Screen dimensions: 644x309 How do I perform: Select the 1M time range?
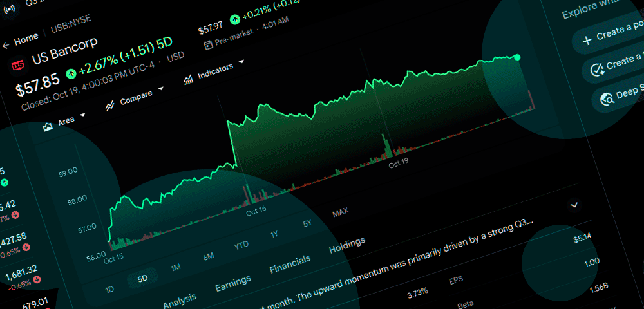pos(175,268)
